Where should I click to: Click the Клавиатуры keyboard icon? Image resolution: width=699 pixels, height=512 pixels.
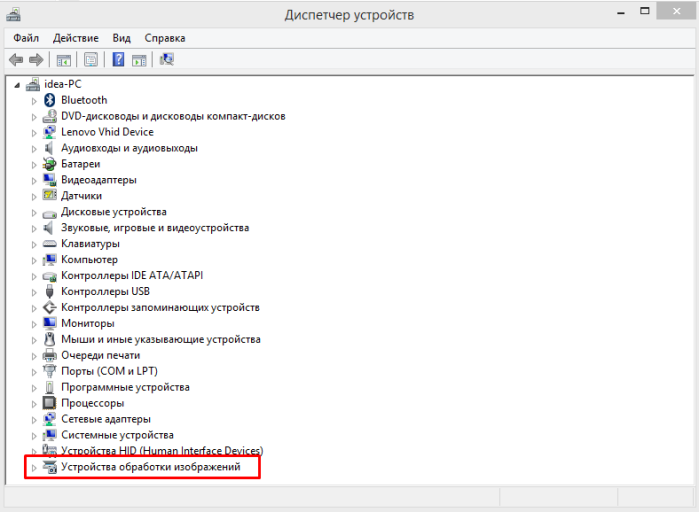(x=49, y=244)
